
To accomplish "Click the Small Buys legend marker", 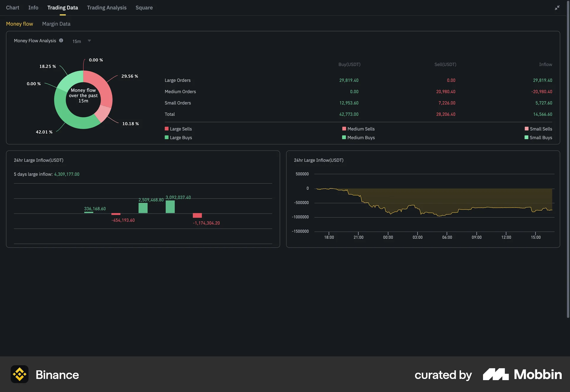I will [526, 137].
